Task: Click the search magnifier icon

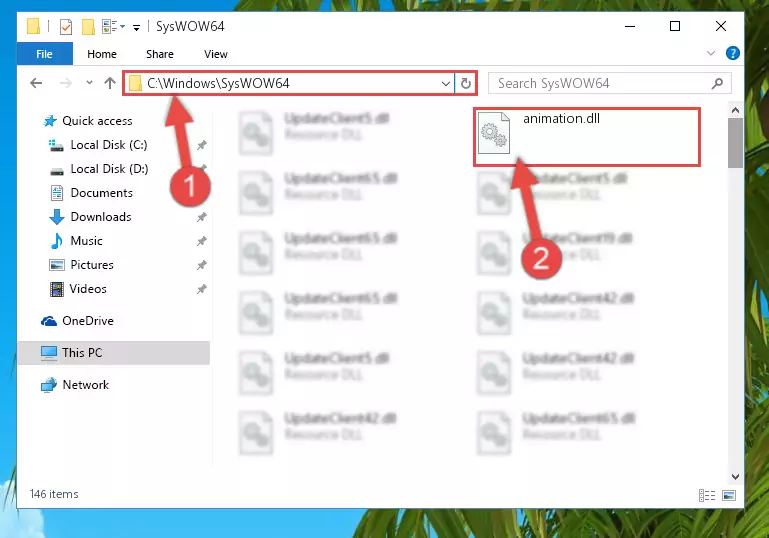Action: click(x=718, y=83)
